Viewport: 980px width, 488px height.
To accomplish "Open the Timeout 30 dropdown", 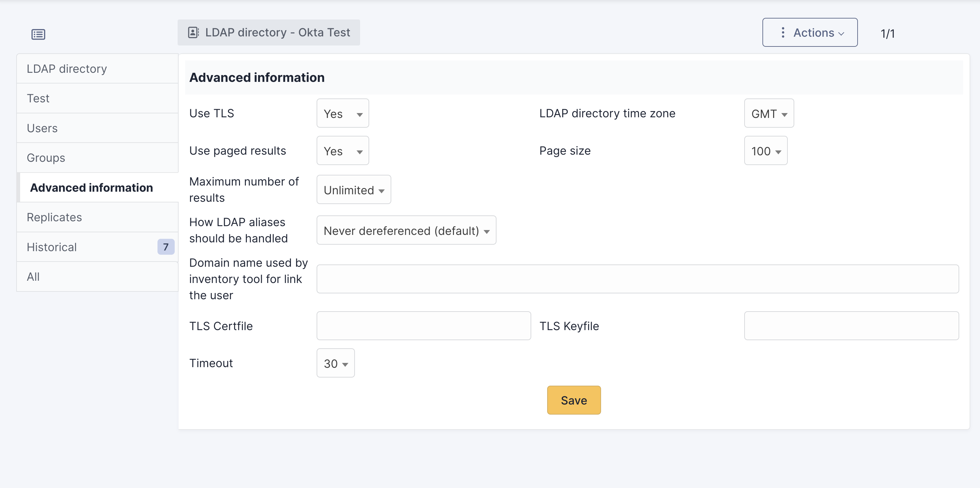I will [x=335, y=363].
